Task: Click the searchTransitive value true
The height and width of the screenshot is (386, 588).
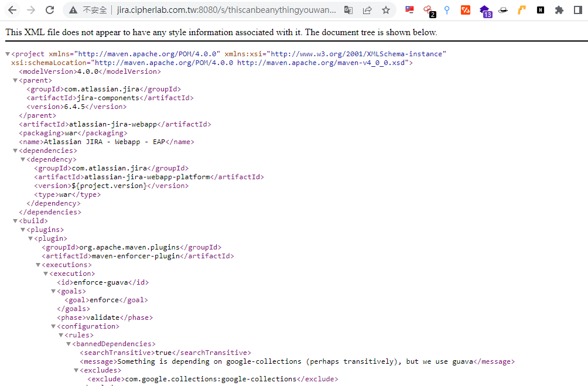Action: pyautogui.click(x=163, y=353)
